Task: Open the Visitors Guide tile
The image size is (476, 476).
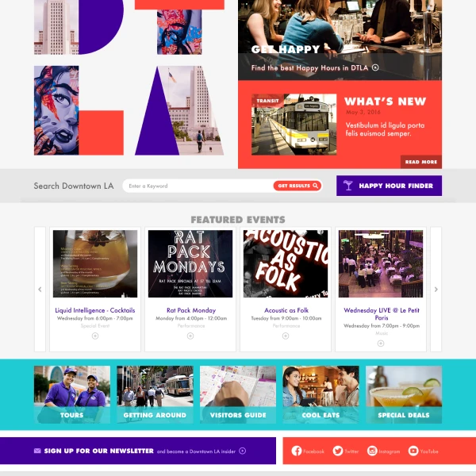Action: point(238,394)
